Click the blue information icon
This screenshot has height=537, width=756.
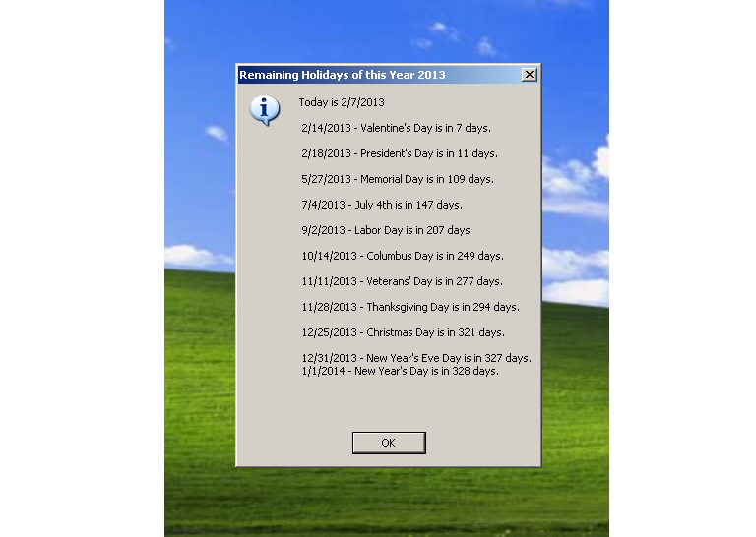click(264, 110)
